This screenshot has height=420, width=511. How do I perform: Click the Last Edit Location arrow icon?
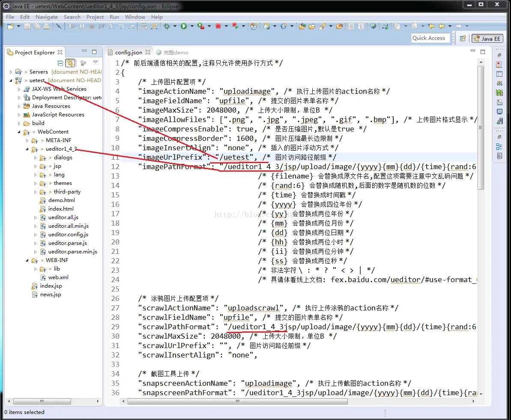[431, 26]
